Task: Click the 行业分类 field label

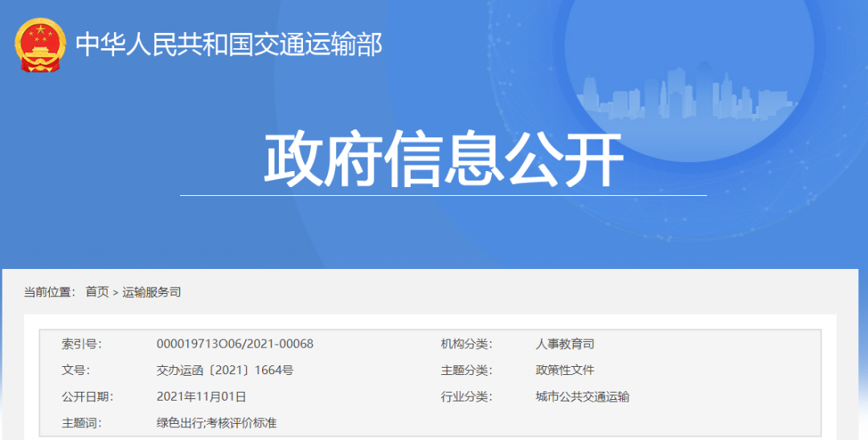Action: 467,397
